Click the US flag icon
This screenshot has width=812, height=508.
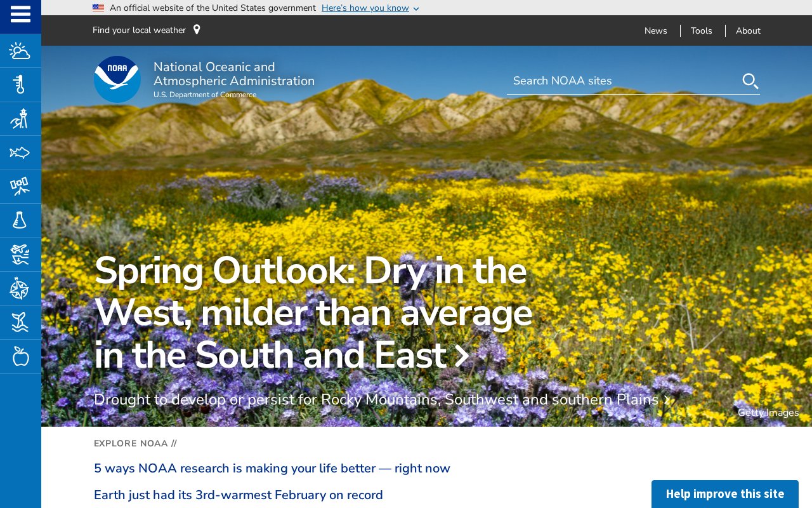[x=98, y=8]
